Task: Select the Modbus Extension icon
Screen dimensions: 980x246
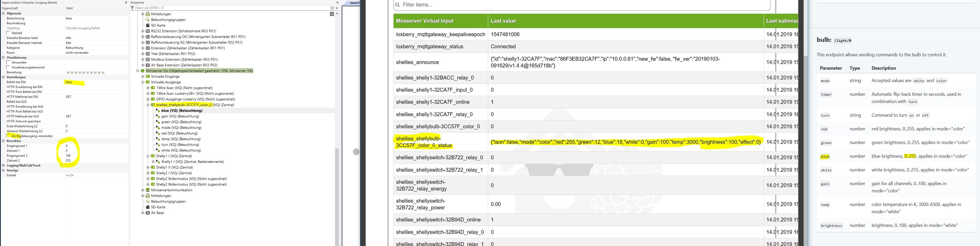Action: click(148, 60)
